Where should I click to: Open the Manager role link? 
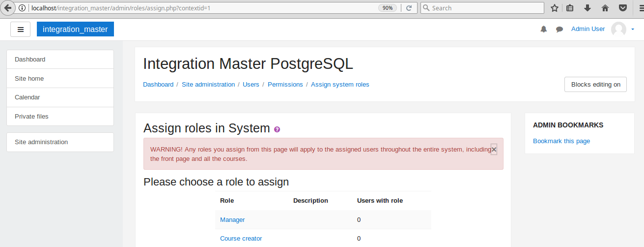[232, 220]
